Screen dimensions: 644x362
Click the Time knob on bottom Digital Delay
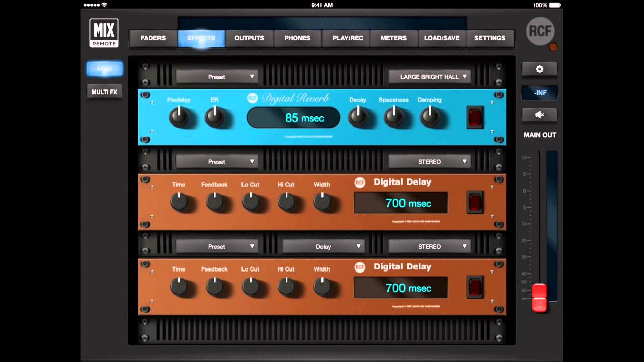click(x=179, y=287)
